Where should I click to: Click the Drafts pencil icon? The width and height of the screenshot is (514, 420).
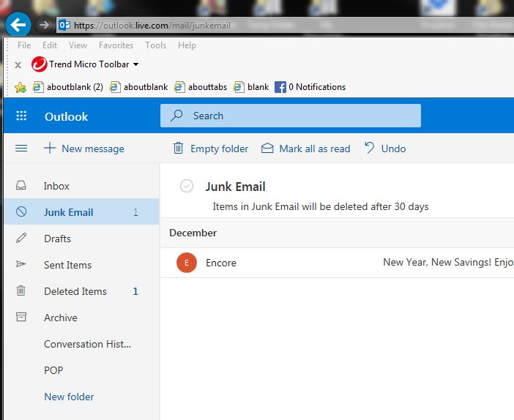click(21, 238)
